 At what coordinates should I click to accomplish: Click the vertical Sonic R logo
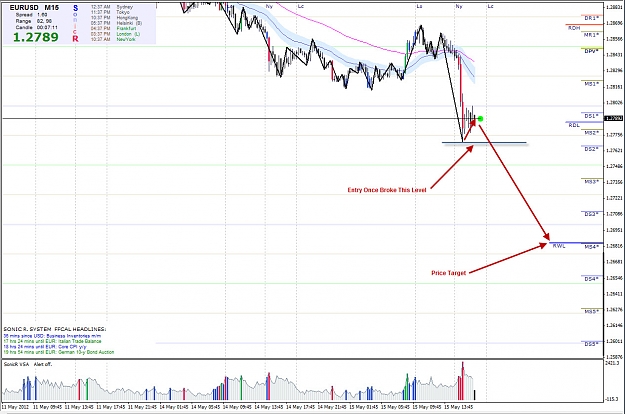75,24
